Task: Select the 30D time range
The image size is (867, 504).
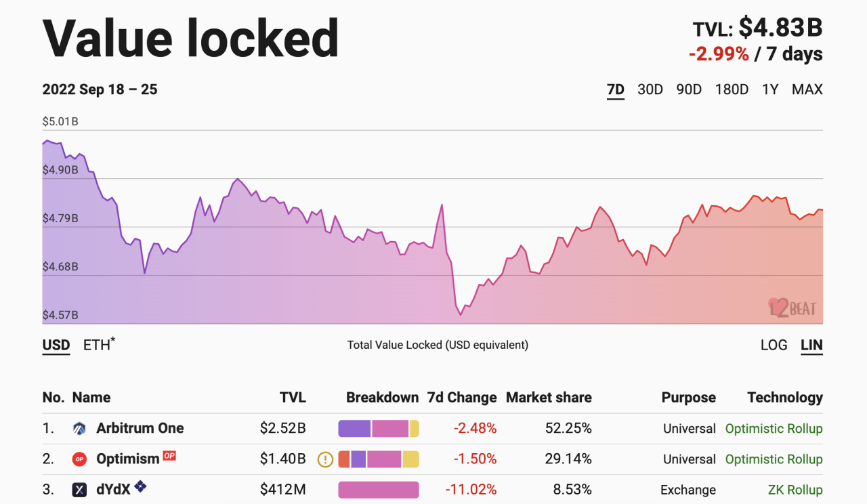Action: coord(650,89)
